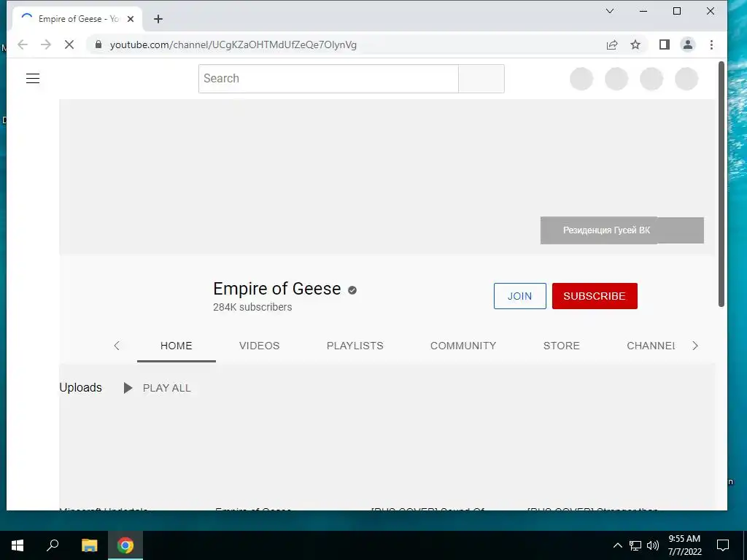
Task: Switch to the HOME tab
Action: click(x=177, y=346)
